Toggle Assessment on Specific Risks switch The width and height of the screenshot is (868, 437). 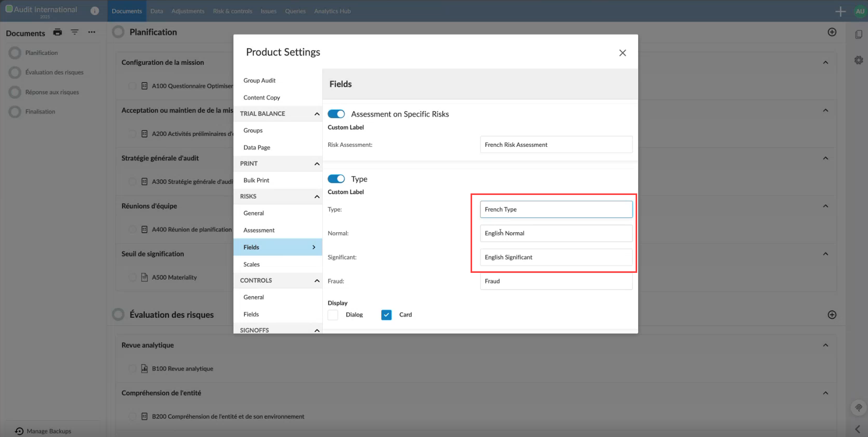(336, 114)
